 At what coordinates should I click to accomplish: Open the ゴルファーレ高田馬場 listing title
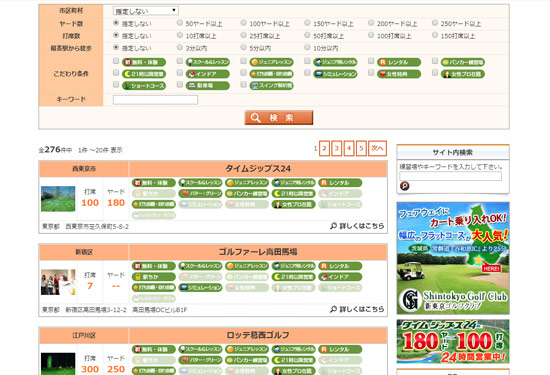pos(258,252)
